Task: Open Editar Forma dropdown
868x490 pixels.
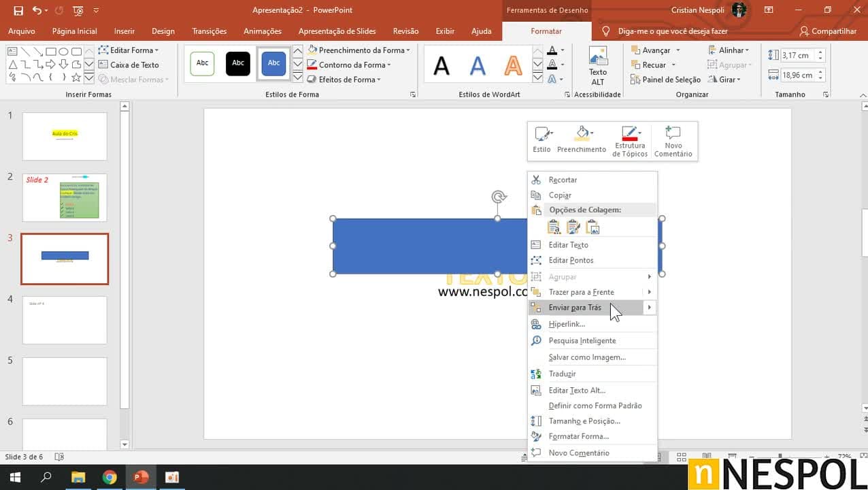Action: 129,50
